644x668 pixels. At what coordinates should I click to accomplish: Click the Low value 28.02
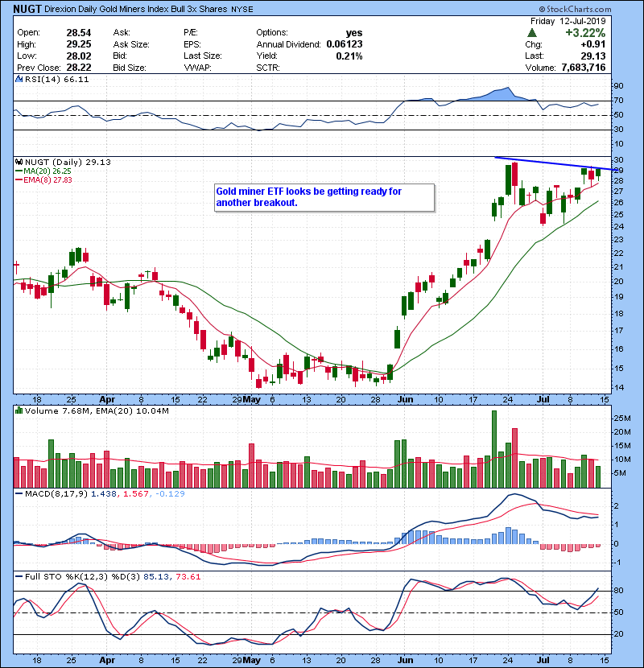pos(79,56)
